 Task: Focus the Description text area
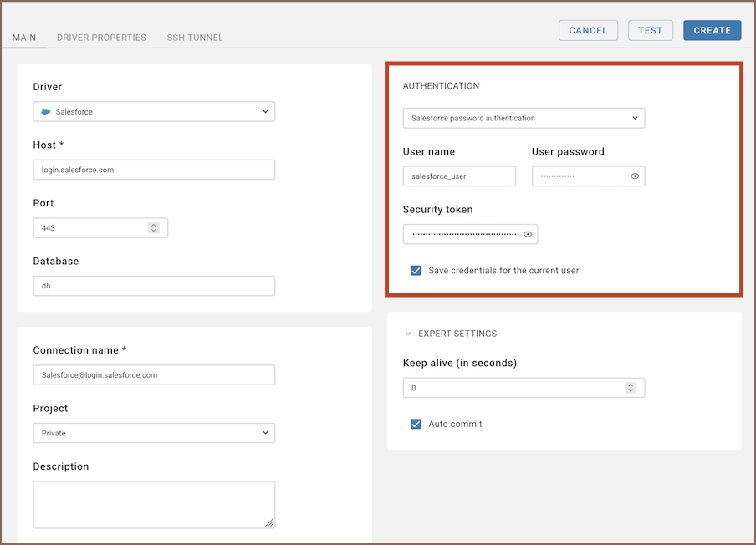pos(154,504)
